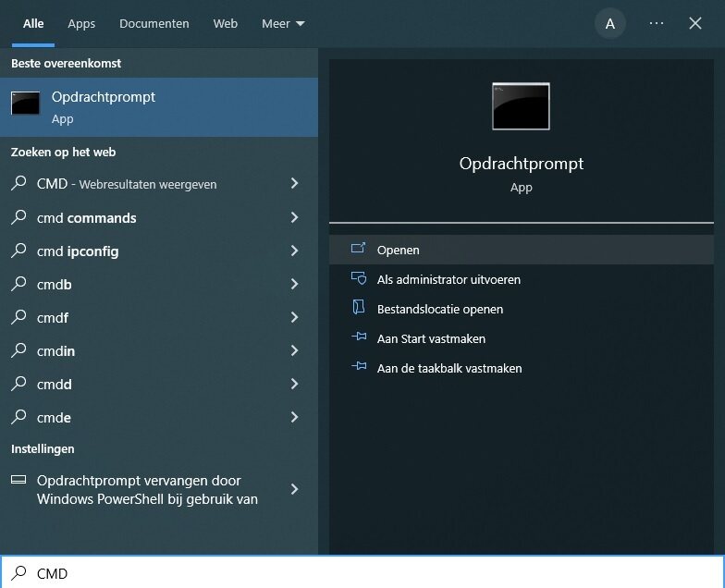Image resolution: width=725 pixels, height=588 pixels.
Task: Expand the cmd commands suggestion arrow
Action: (x=294, y=217)
